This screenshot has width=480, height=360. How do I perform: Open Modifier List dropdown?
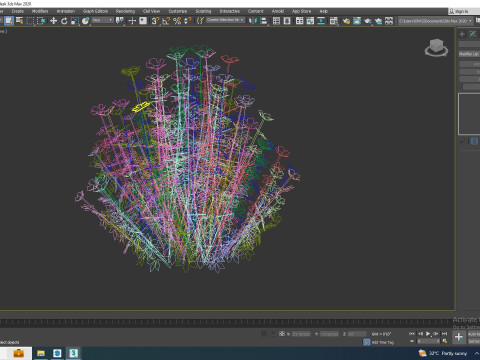(469, 54)
